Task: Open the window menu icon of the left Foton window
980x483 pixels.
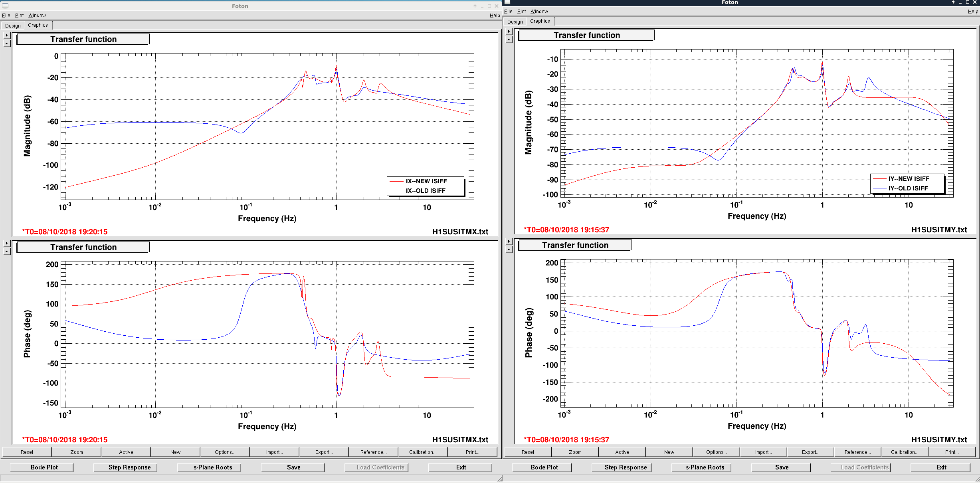Action: 5,6
